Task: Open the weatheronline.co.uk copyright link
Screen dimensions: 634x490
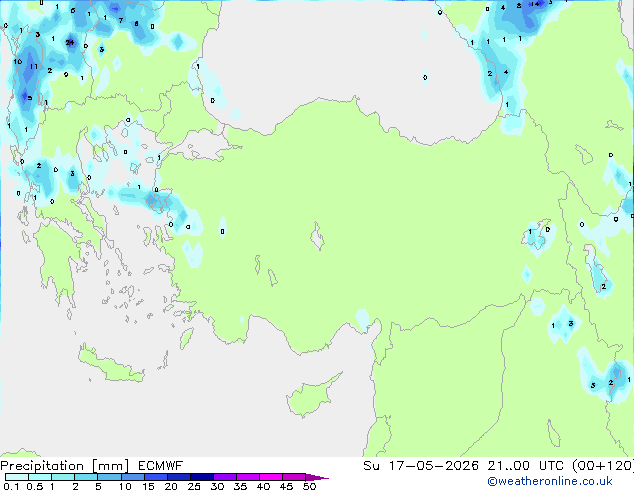Action: [x=550, y=481]
